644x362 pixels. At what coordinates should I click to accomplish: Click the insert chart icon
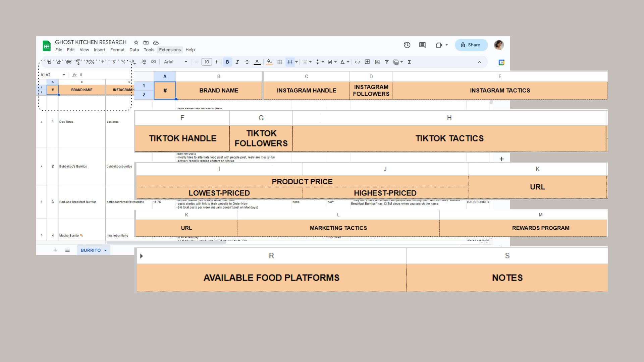[x=377, y=62]
